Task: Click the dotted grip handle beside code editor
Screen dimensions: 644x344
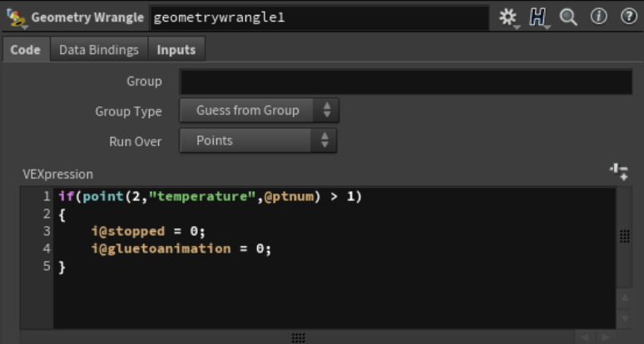Action: (624, 236)
